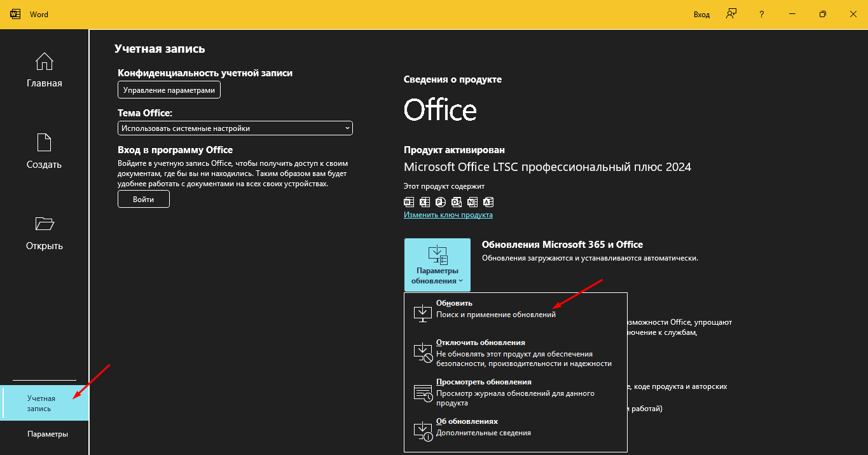Click the Продукт активирован text
Screen dimensions: 868x455
coord(454,150)
